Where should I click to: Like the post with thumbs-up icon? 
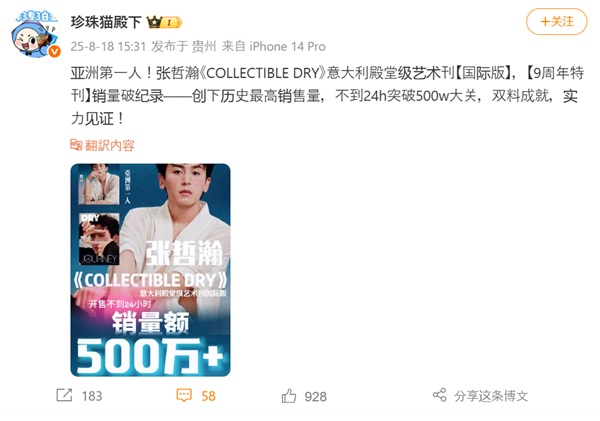click(x=289, y=396)
